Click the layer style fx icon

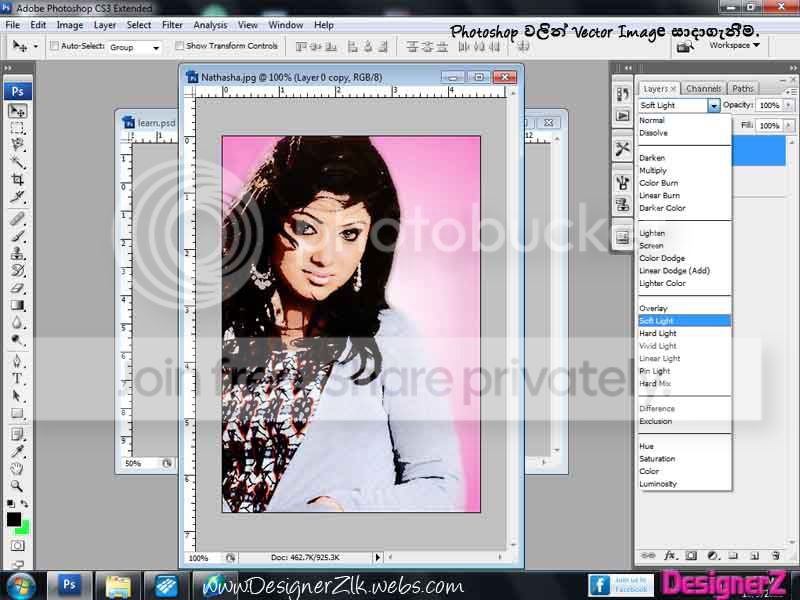670,556
